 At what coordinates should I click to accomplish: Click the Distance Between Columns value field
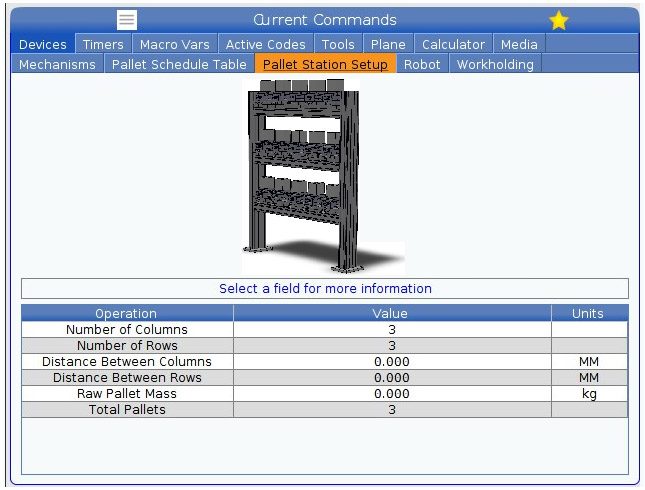[x=391, y=361]
